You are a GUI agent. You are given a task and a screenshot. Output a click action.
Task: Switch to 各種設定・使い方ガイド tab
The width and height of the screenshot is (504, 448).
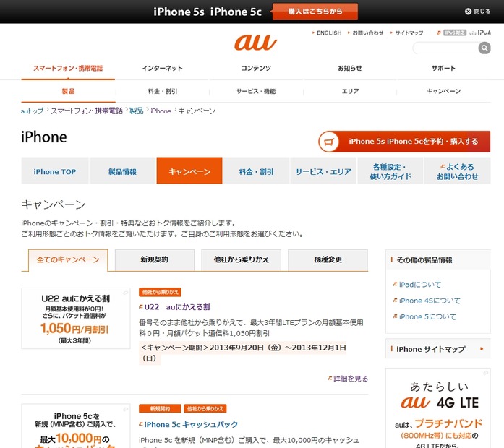point(390,171)
